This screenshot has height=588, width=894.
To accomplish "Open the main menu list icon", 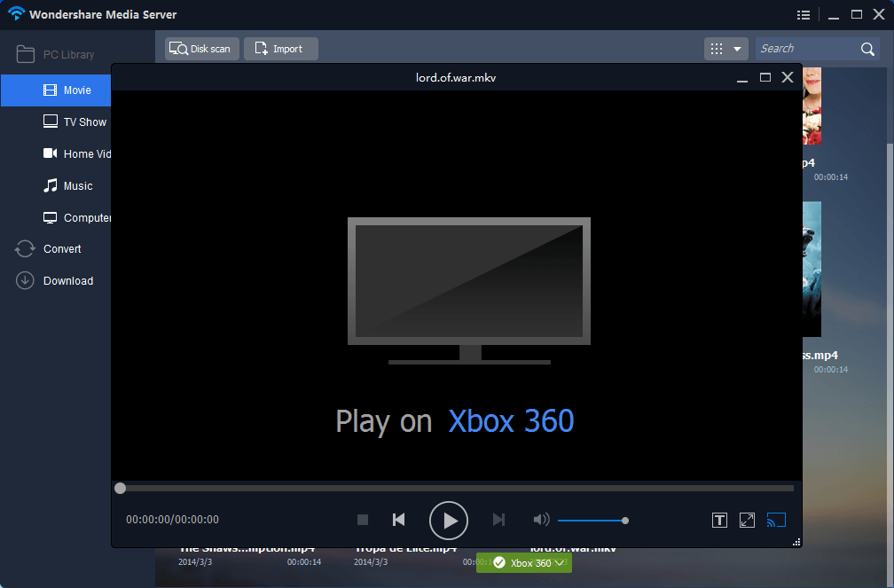I will point(804,15).
